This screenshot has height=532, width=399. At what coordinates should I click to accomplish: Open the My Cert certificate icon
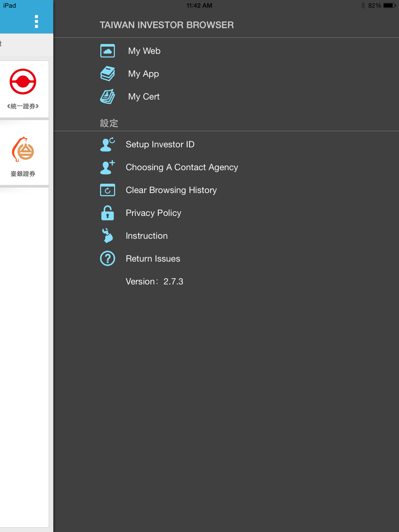(107, 97)
